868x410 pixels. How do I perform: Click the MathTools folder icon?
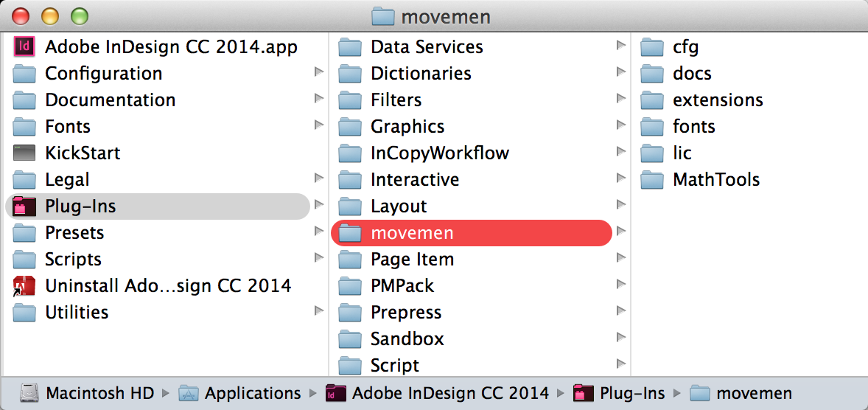(652, 179)
